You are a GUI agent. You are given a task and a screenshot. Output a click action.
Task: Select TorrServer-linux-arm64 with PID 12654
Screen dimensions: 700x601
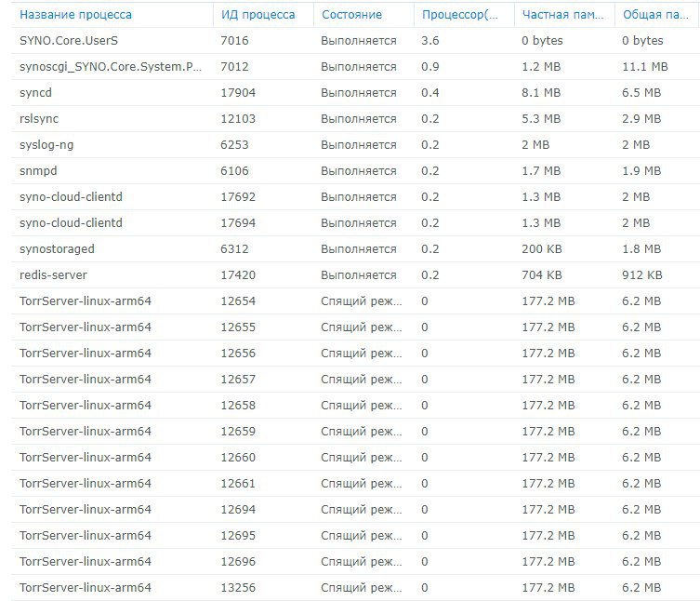tap(86, 300)
